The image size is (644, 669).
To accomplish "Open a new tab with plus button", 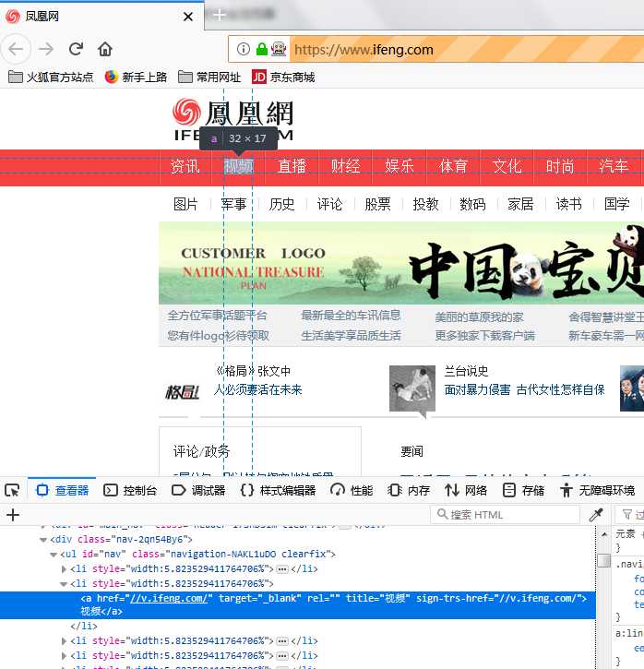I will (220, 15).
